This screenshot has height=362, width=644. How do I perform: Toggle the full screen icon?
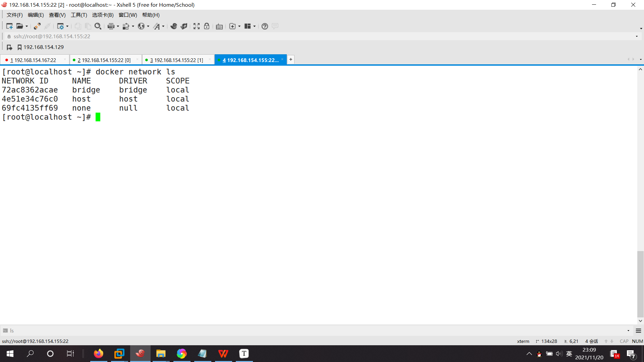pyautogui.click(x=197, y=26)
